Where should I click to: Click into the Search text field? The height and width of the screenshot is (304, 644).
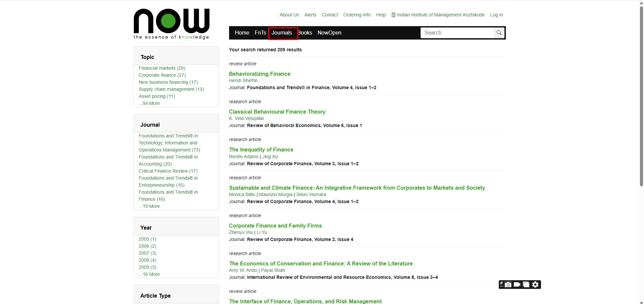(x=457, y=33)
